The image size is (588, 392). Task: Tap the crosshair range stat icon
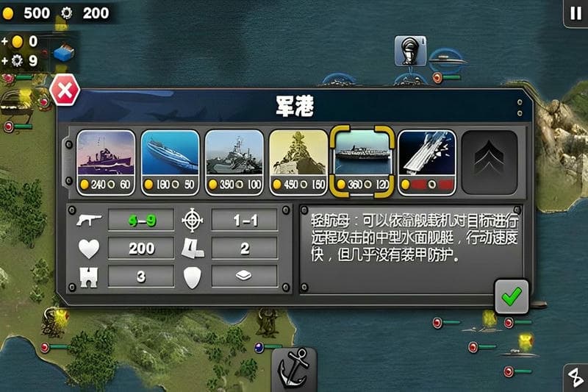(x=193, y=220)
